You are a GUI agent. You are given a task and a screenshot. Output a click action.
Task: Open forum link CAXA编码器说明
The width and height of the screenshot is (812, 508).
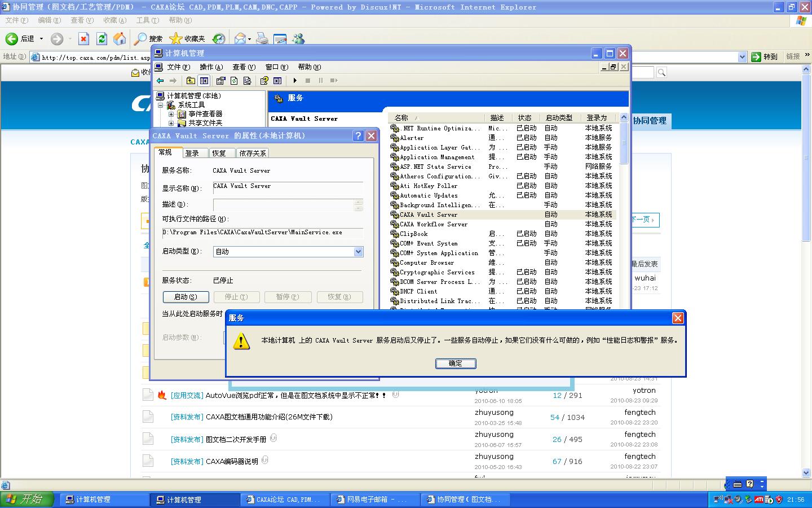232,461
